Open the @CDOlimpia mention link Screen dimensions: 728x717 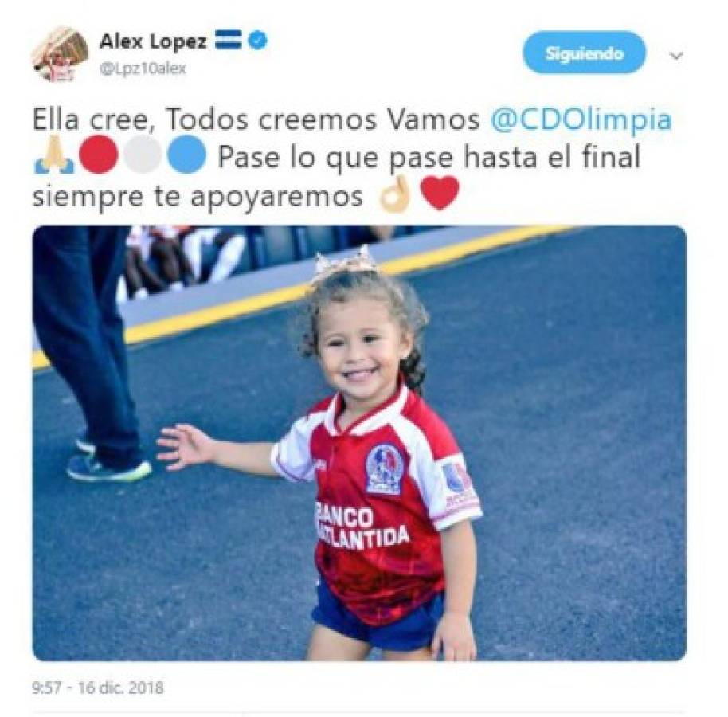(x=581, y=119)
